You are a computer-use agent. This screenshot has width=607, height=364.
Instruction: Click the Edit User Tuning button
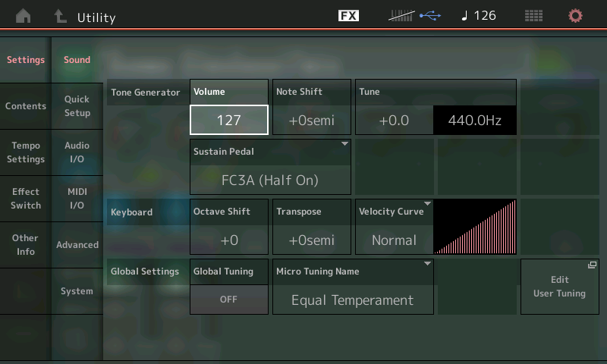tap(560, 287)
